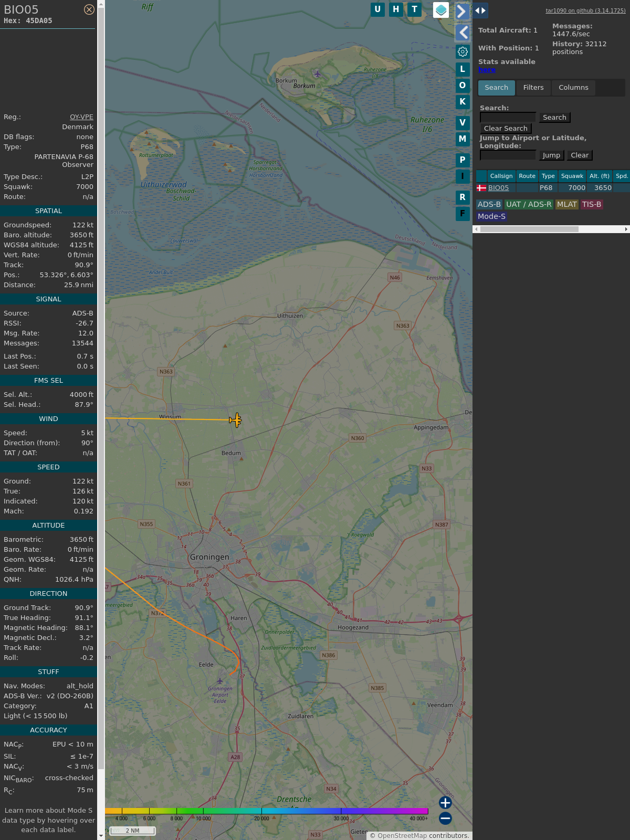Select the BIO05 aircraft icon on the map
This screenshot has height=840, width=630.
point(235,420)
